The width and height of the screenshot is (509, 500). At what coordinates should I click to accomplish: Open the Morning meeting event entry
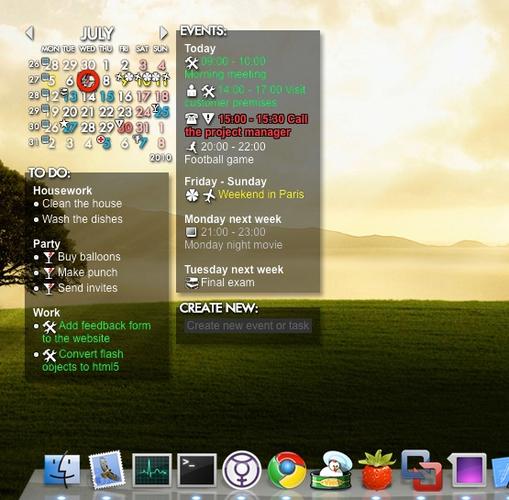[x=226, y=74]
